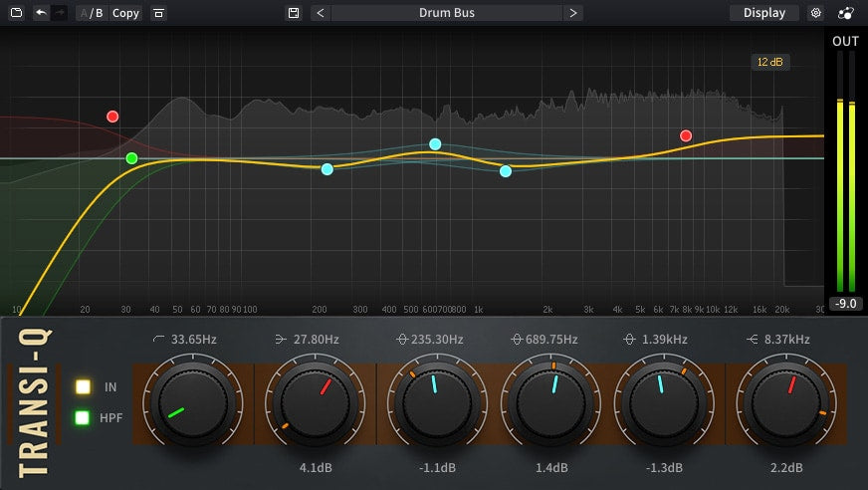Click the three-dots logo icon
This screenshot has height=490, width=868.
(846, 13)
